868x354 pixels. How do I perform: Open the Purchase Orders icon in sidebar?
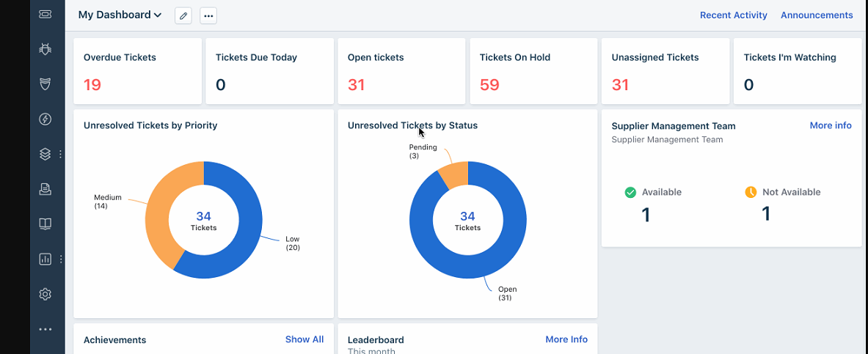45,189
